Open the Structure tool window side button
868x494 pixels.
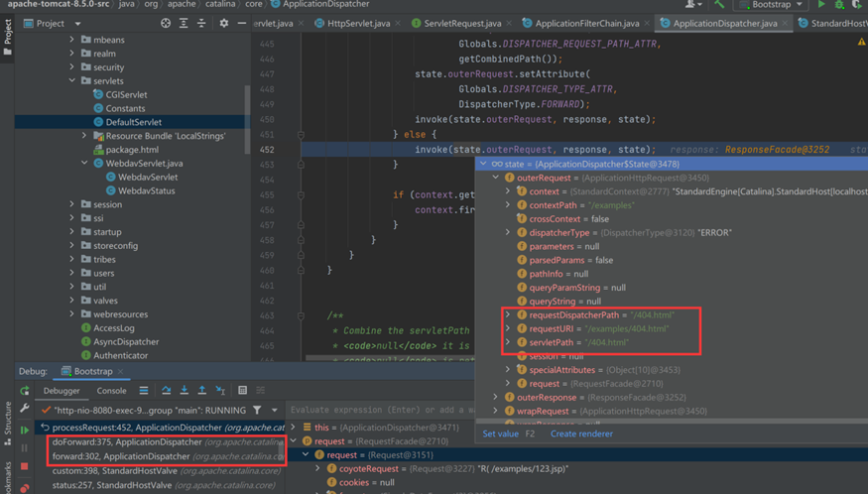7,424
